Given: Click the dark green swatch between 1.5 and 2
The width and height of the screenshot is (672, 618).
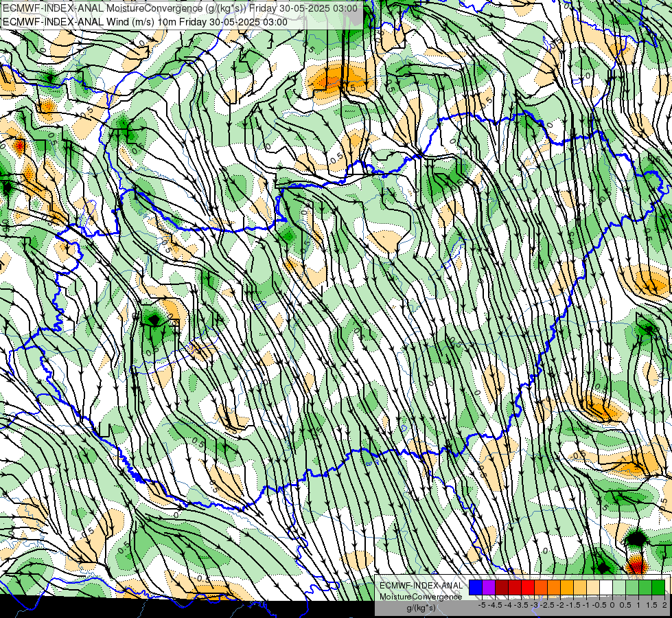Looking at the screenshot, I should coord(658,587).
